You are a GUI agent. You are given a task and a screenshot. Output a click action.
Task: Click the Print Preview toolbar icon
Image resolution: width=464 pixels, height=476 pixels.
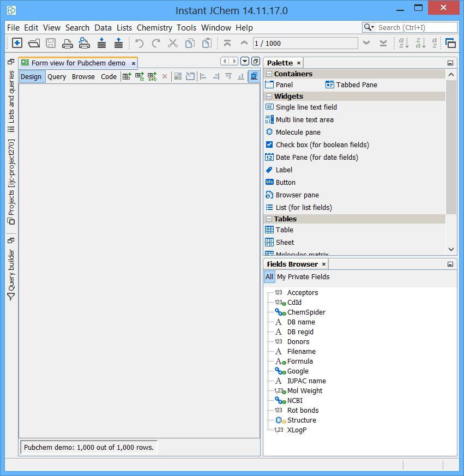[83, 43]
